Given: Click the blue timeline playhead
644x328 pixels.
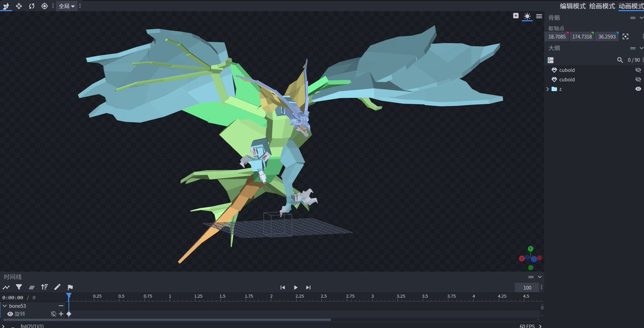Looking at the screenshot, I should pos(69,296).
